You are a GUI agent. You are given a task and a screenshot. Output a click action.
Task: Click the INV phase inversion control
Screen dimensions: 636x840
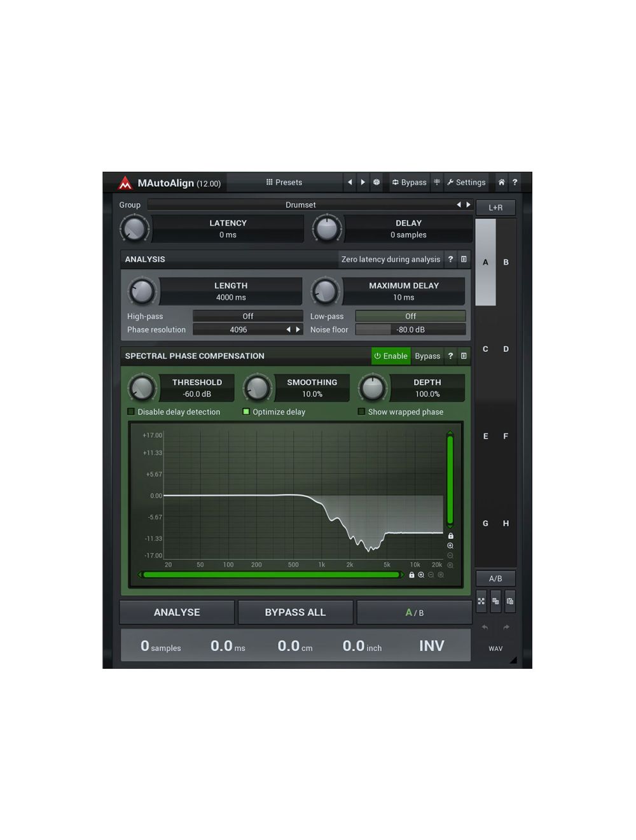431,646
